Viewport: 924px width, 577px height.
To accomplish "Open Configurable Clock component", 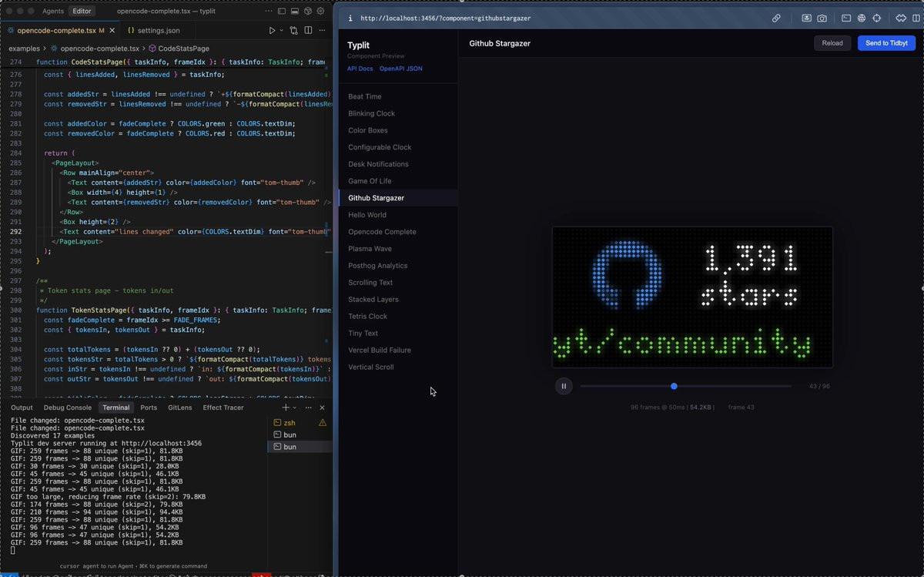I will pos(399,147).
